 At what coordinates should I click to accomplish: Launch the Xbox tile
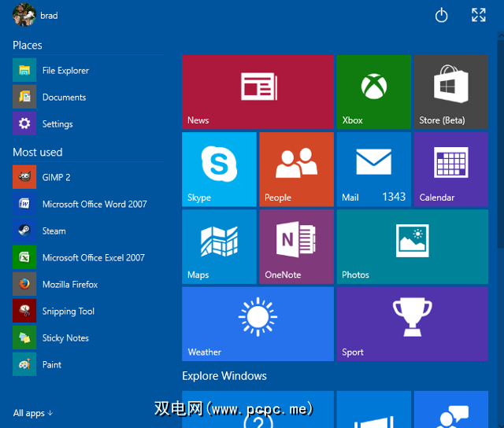(x=374, y=92)
